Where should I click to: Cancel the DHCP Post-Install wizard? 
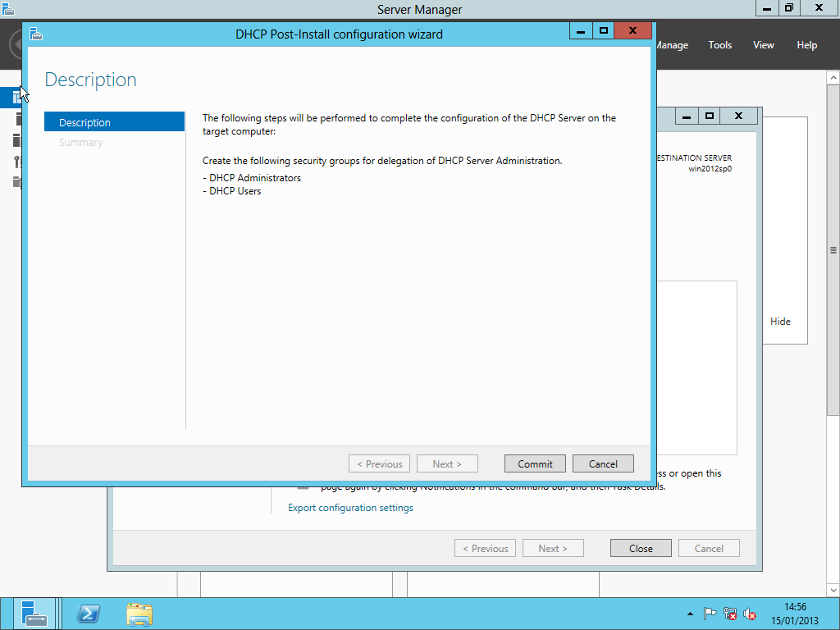coord(603,463)
